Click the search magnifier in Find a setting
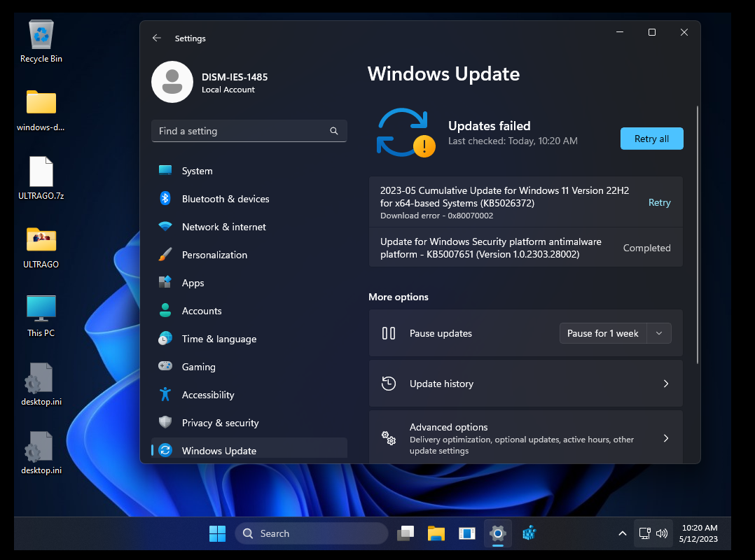Image resolution: width=755 pixels, height=560 pixels. pos(333,131)
